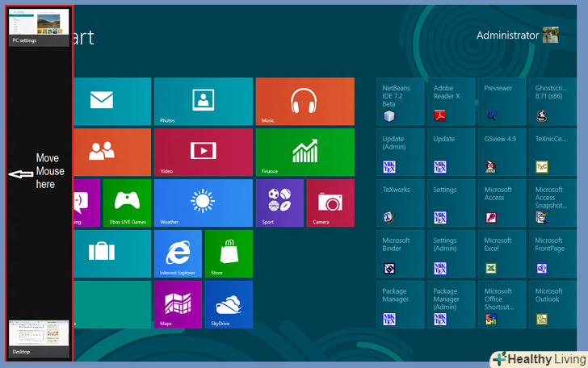
Task: Open the Mail tile
Action: pos(111,101)
